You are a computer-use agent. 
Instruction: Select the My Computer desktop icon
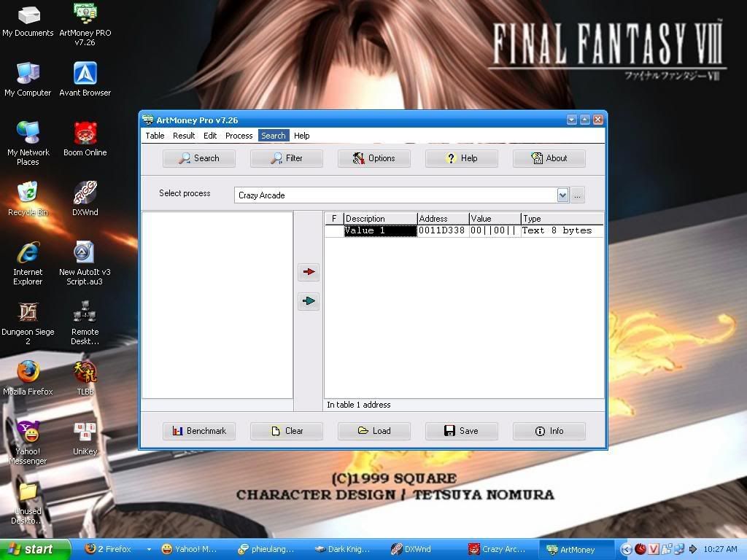pos(28,79)
